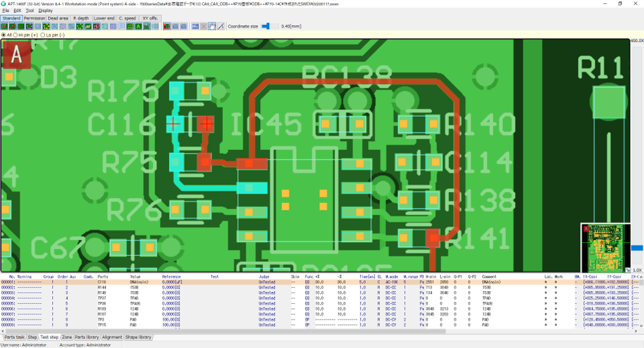Open the Tool menu
This screenshot has height=348, width=644.
click(30, 11)
